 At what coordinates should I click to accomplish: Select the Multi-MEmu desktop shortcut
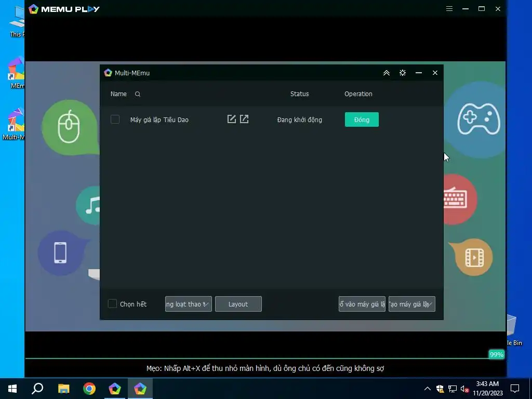click(x=13, y=125)
